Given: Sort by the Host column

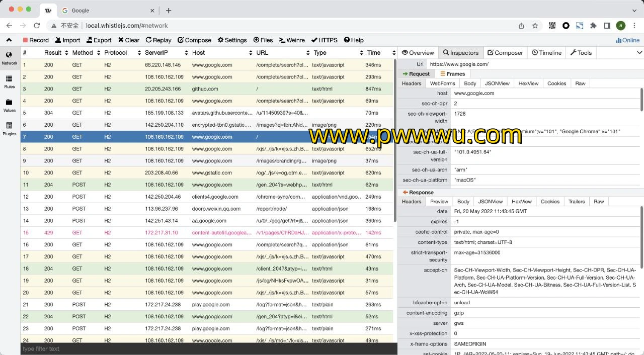Looking at the screenshot, I should tap(222, 53).
